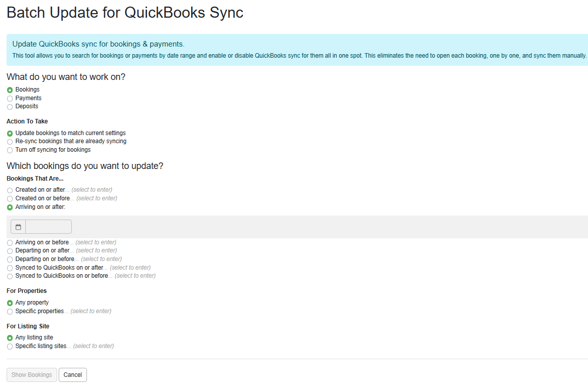Click Cancel to dismiss the batch update
The height and width of the screenshot is (385, 588).
pos(72,374)
